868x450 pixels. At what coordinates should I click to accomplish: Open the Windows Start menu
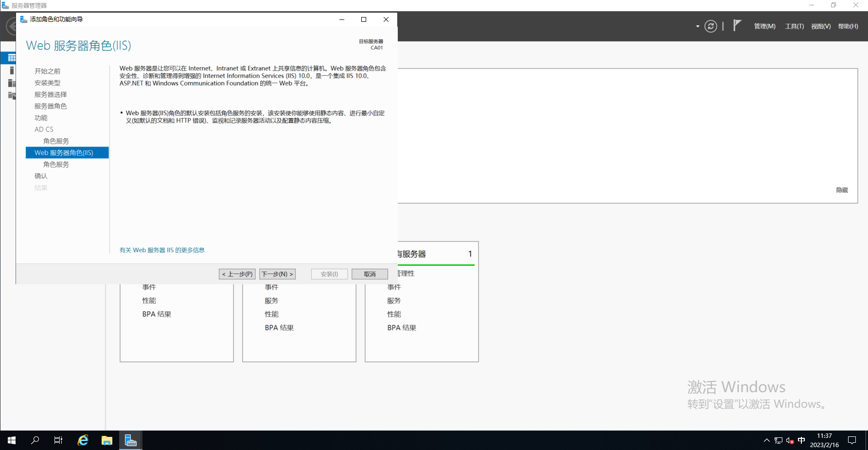(x=12, y=440)
